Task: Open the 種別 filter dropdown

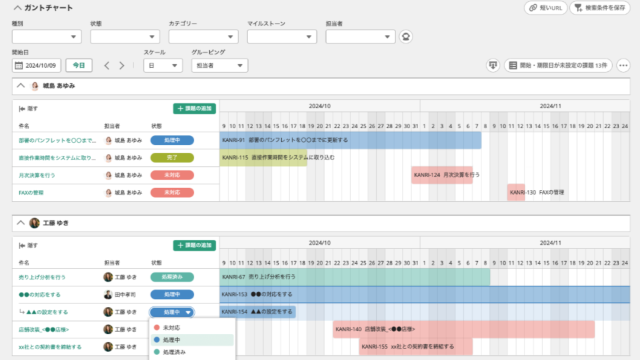Action: point(47,37)
